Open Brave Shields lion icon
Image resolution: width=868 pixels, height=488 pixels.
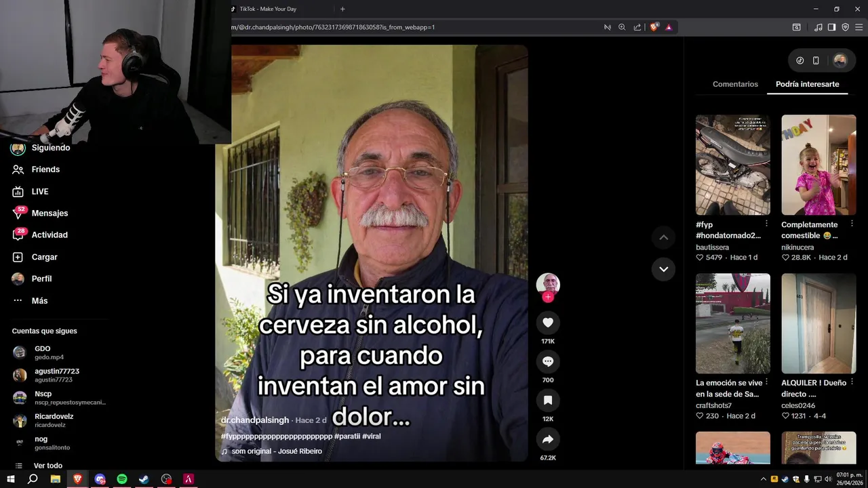654,27
